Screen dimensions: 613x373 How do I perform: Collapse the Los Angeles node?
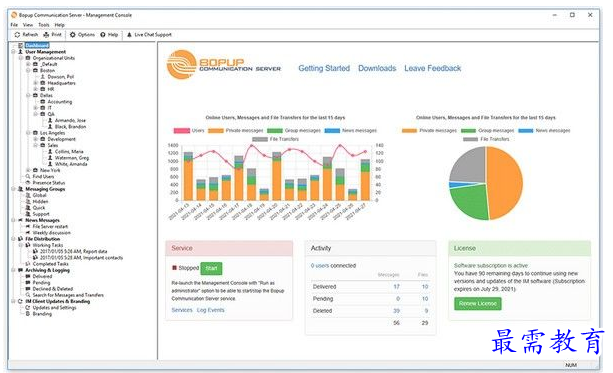point(28,133)
